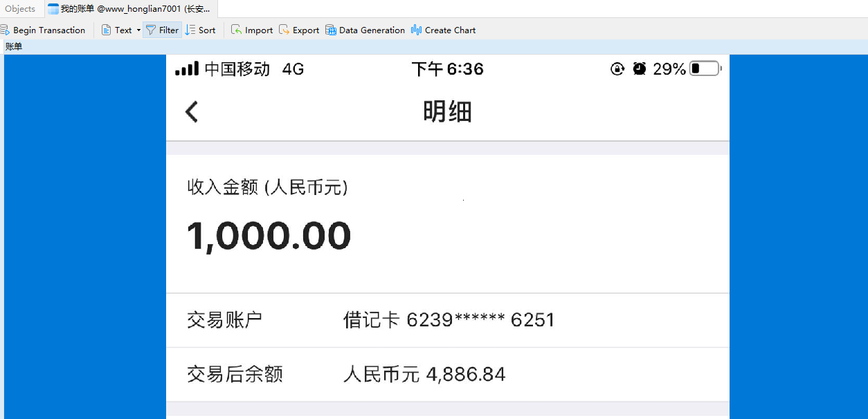Click the Create Chart icon
This screenshot has height=419, width=868.
click(416, 30)
